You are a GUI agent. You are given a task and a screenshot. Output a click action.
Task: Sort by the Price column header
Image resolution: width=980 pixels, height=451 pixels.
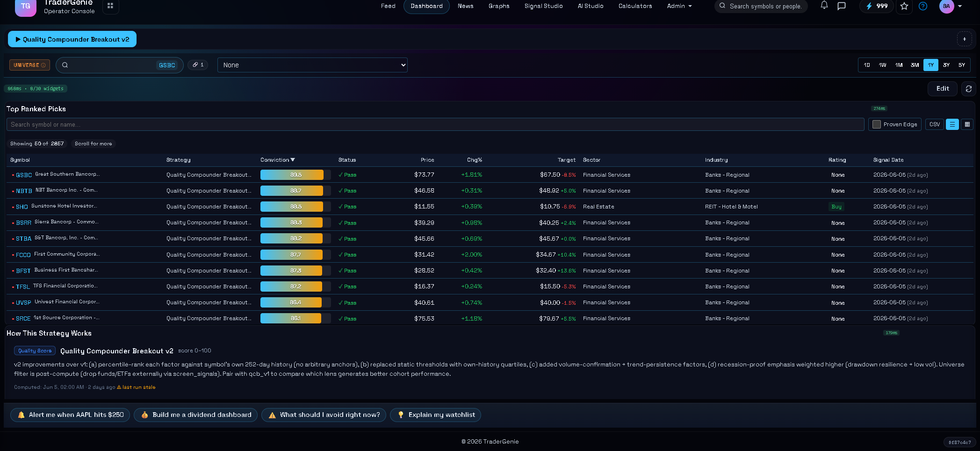427,160
